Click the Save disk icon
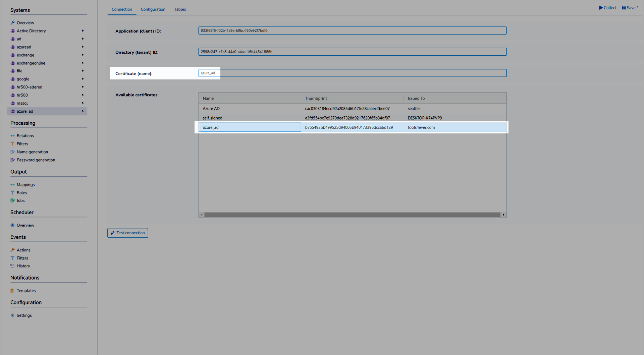The width and height of the screenshot is (644, 355). click(624, 8)
